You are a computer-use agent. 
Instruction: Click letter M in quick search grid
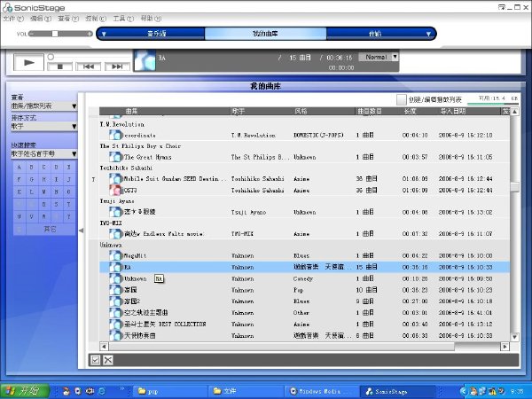pyautogui.click(x=43, y=192)
